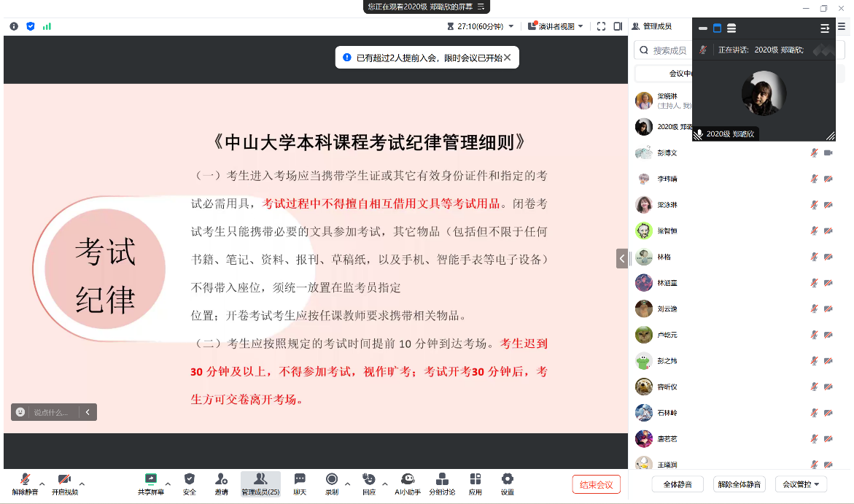The height and width of the screenshot is (504, 854).
Task: Open the 会议管控 dropdown
Action: (x=800, y=484)
